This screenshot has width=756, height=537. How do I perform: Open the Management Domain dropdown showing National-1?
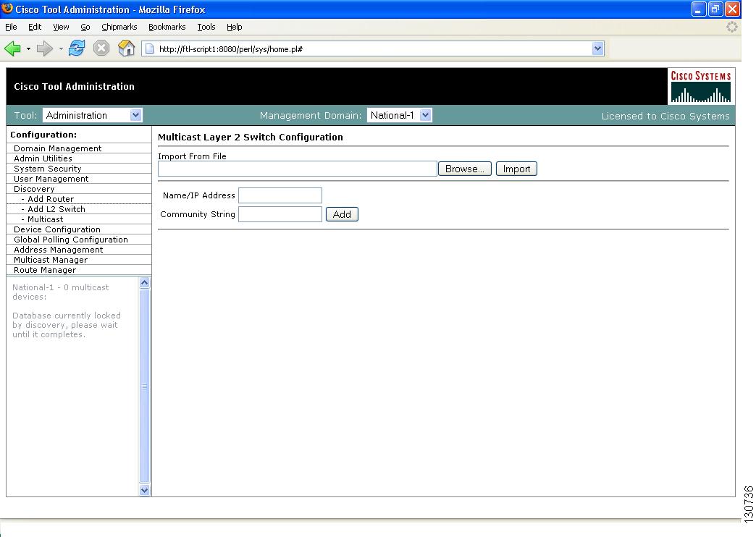coord(399,115)
